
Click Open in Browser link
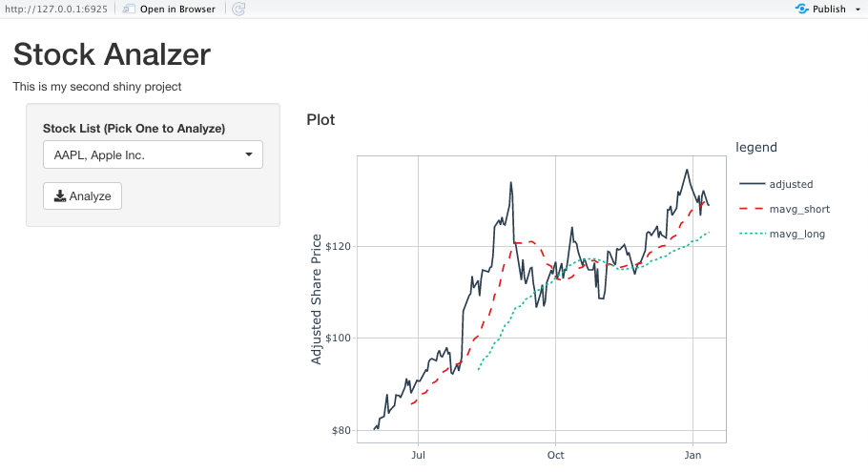pyautogui.click(x=177, y=9)
